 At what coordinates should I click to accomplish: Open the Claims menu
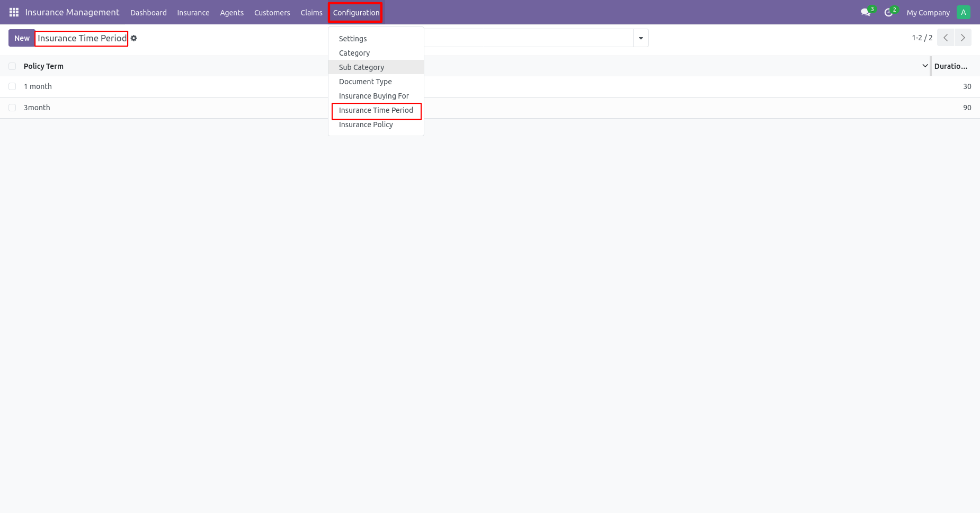pos(311,13)
